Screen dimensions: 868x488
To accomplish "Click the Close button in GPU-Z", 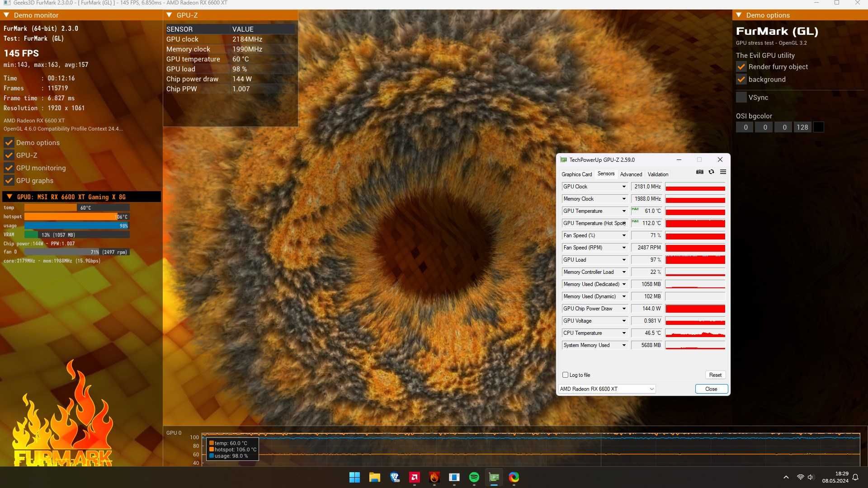I will click(x=711, y=389).
